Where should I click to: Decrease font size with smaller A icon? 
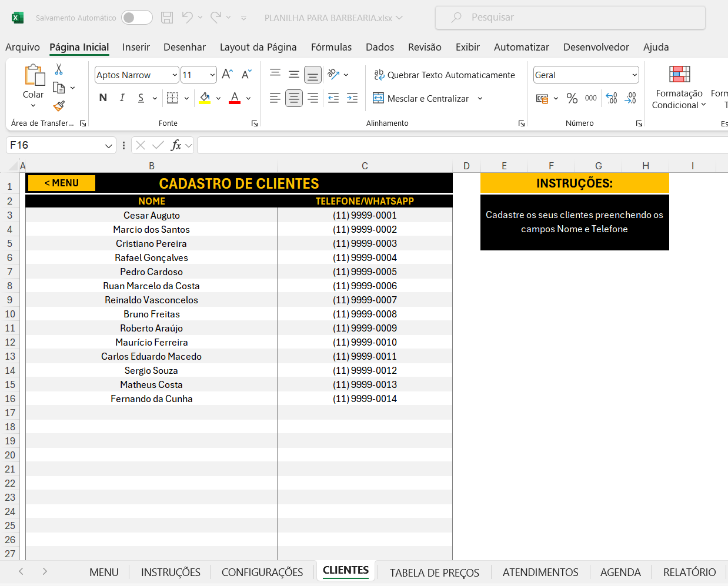(x=246, y=75)
